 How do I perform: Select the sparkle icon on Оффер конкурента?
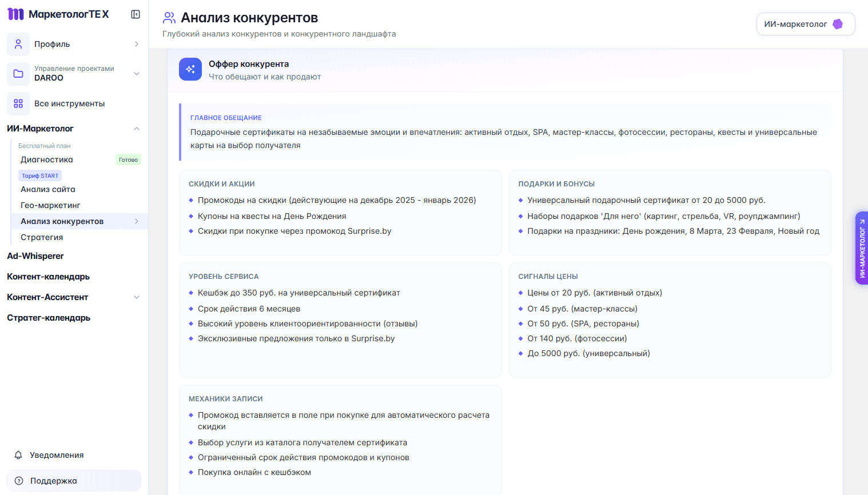pos(190,69)
